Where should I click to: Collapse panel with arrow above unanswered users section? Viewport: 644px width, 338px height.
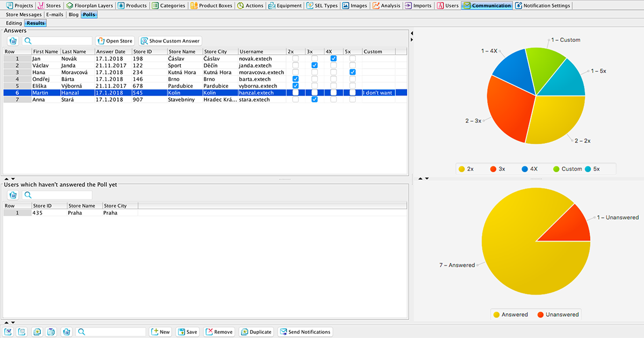[6, 179]
